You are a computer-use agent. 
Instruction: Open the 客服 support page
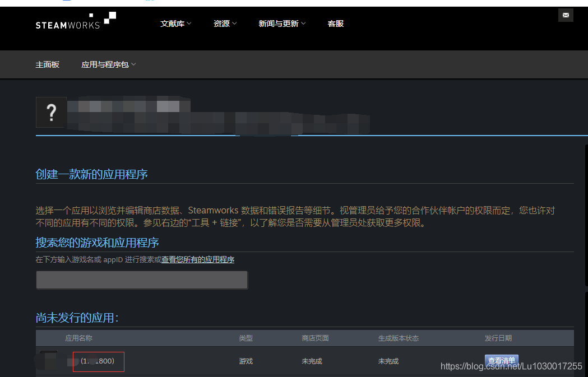[336, 24]
